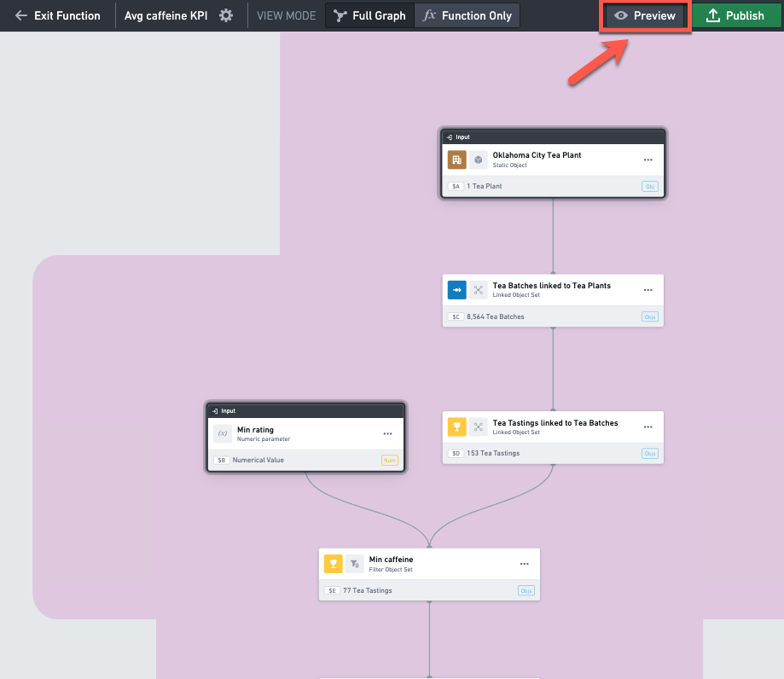The image size is (784, 679).
Task: Click Objs badge on Tea Batches node
Action: [x=650, y=317]
